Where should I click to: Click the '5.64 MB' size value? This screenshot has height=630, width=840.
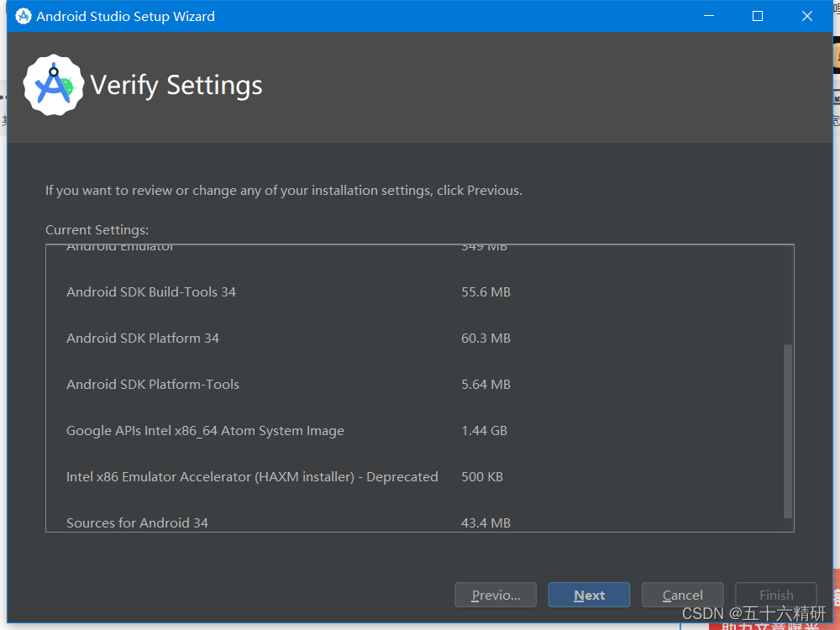486,384
